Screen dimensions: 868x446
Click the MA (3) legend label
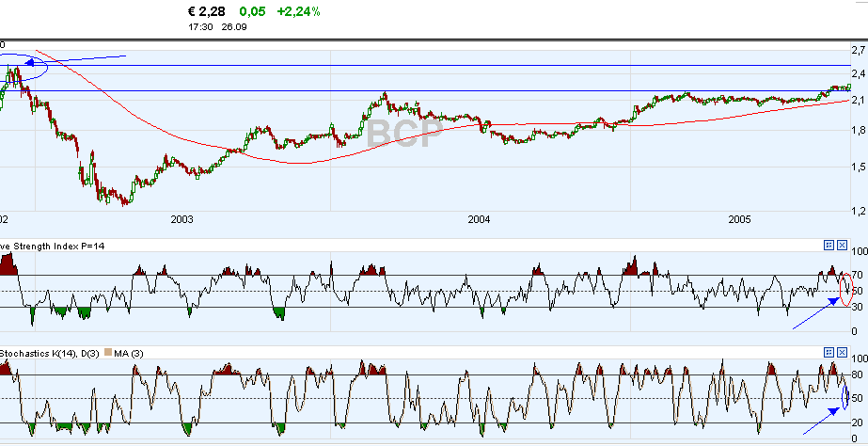click(129, 353)
